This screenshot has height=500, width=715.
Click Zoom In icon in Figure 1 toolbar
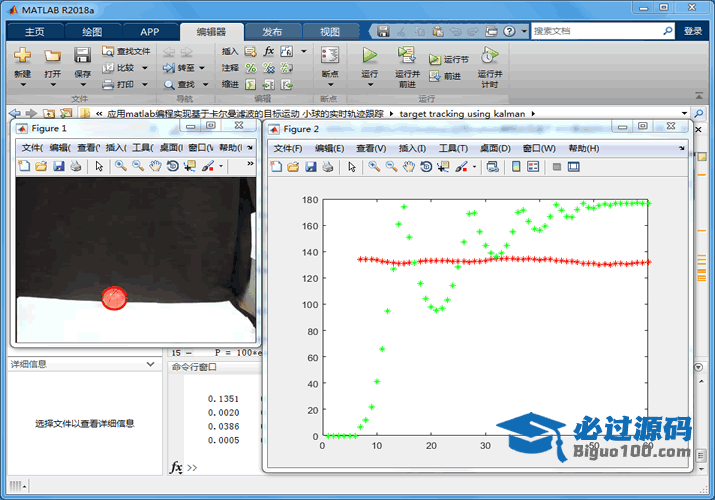(x=121, y=166)
